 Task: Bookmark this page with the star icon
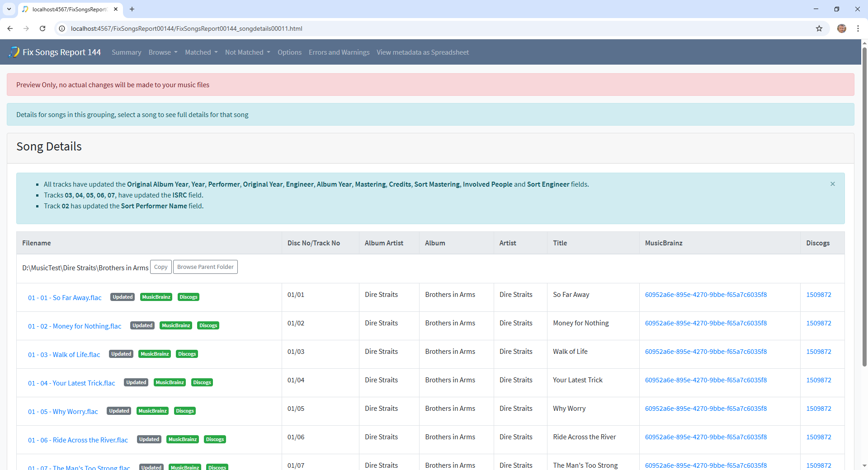coord(819,28)
